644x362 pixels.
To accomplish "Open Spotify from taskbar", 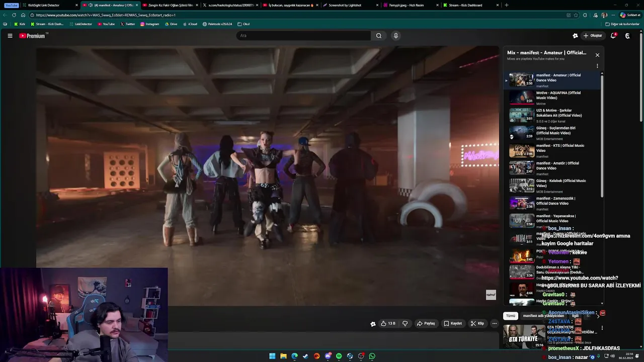I will 339,356.
